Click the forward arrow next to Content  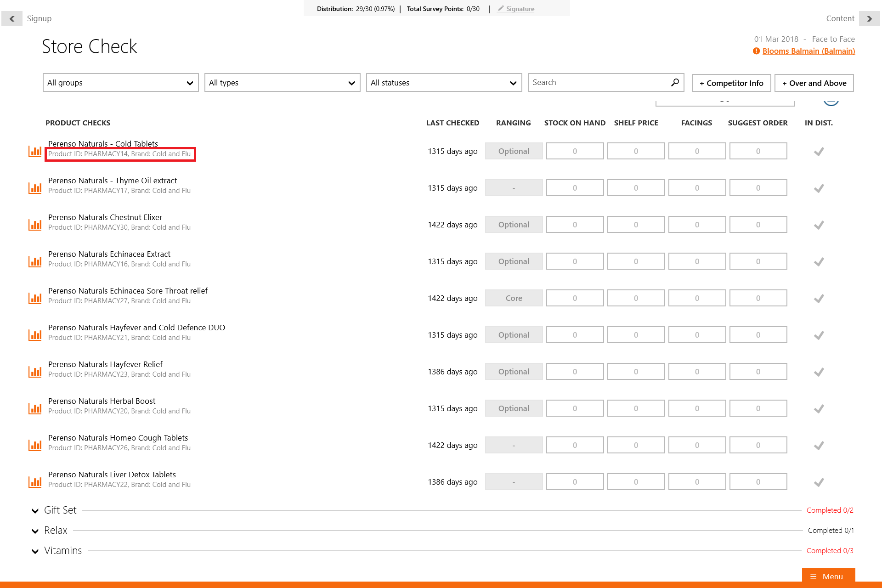869,19
